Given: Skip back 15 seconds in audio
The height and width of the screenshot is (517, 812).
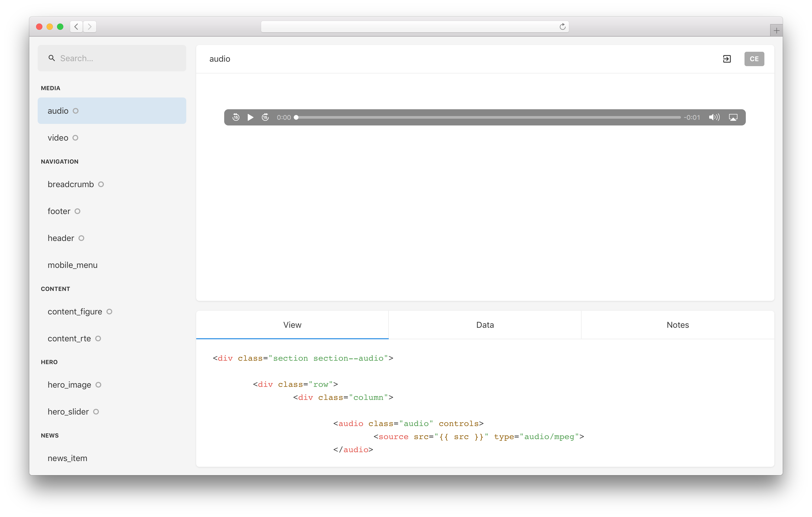Looking at the screenshot, I should [x=236, y=117].
